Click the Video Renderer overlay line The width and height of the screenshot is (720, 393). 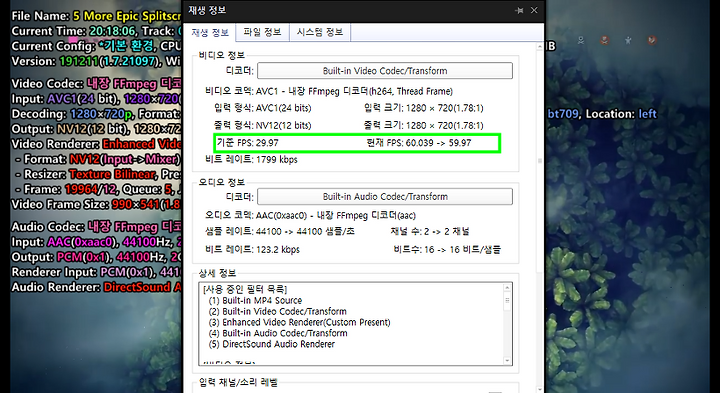tap(96, 144)
